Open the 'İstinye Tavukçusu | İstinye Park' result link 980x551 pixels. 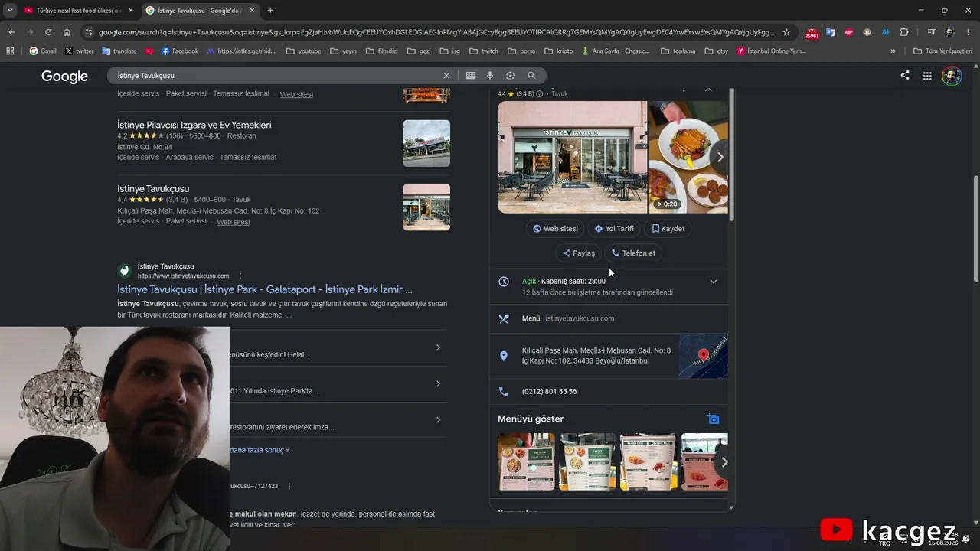[265, 289]
